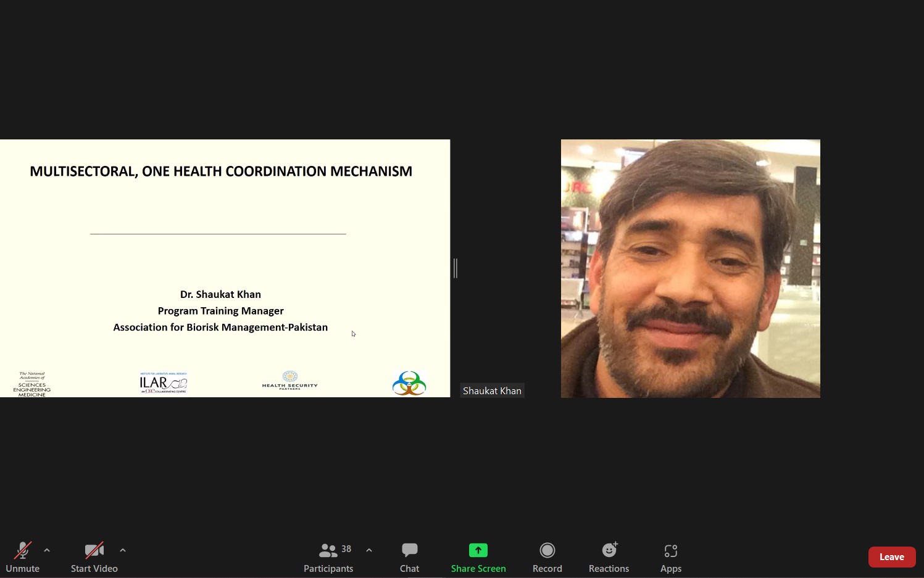Click the Health Security Partners logo
Viewport: 924px width, 578px height.
tap(290, 381)
